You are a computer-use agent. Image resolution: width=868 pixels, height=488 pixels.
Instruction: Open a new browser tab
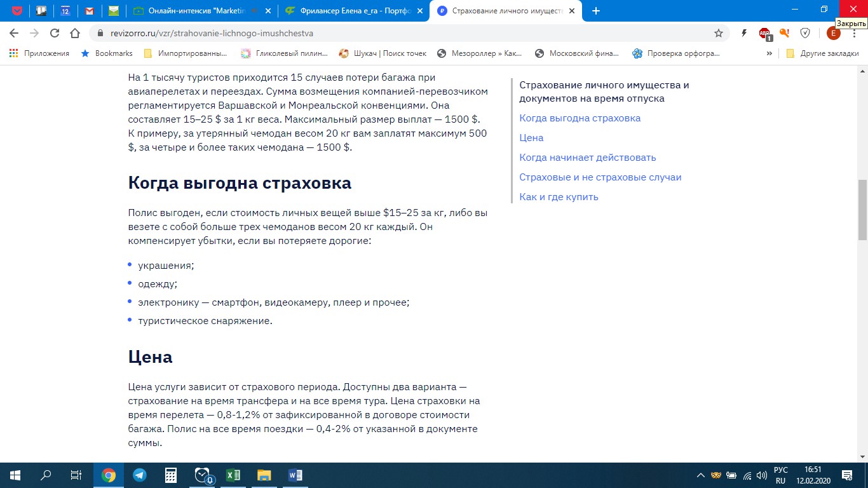(x=596, y=11)
